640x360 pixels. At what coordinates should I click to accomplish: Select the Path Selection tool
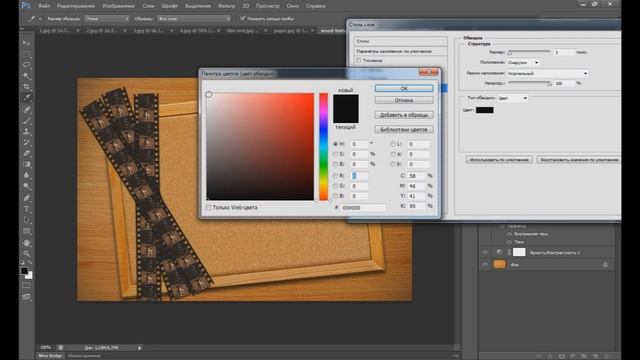pos(27,220)
